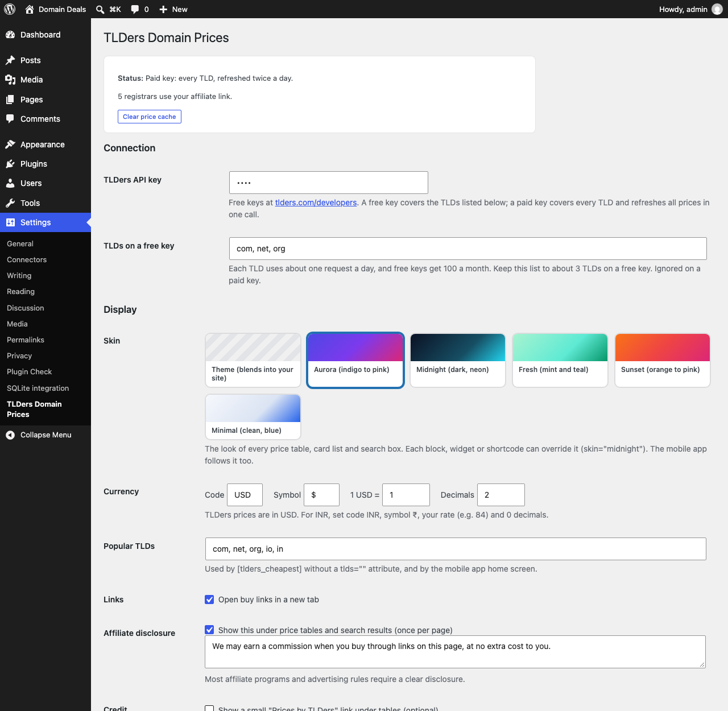Click the Decimals input field
728x711 pixels.
click(501, 495)
